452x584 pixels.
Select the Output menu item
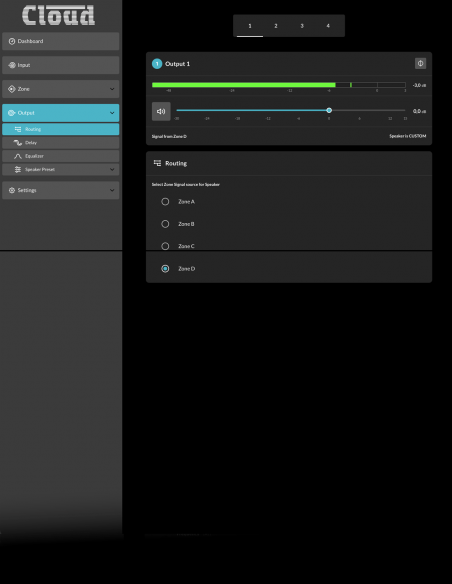[61, 113]
